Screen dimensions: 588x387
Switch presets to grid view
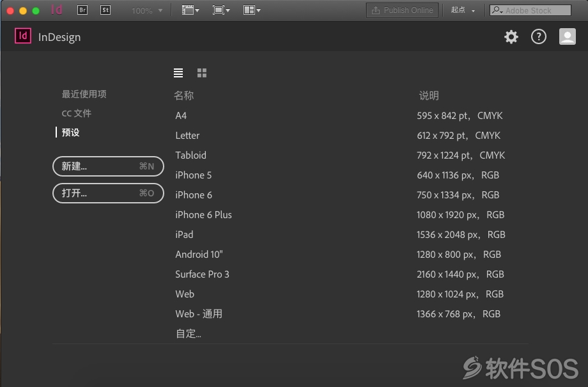(x=202, y=73)
